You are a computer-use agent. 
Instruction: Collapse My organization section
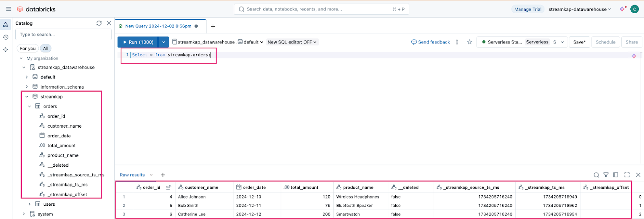pos(21,58)
